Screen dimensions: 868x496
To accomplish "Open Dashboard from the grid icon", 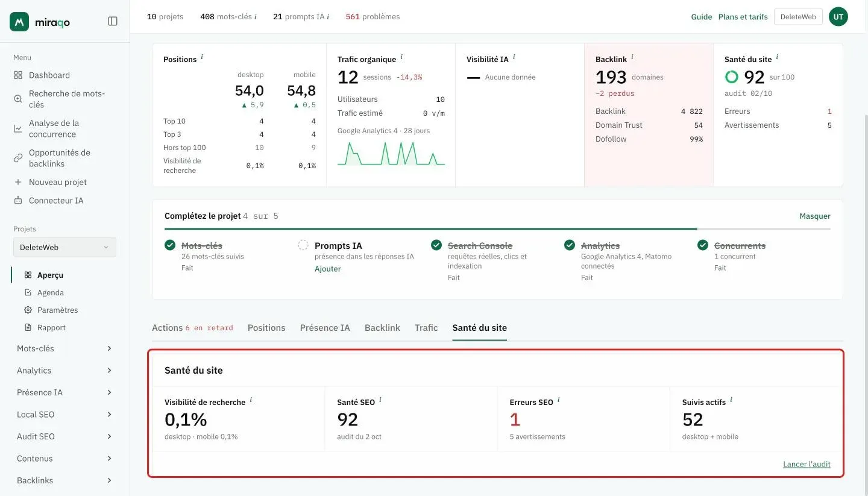I will (x=18, y=75).
